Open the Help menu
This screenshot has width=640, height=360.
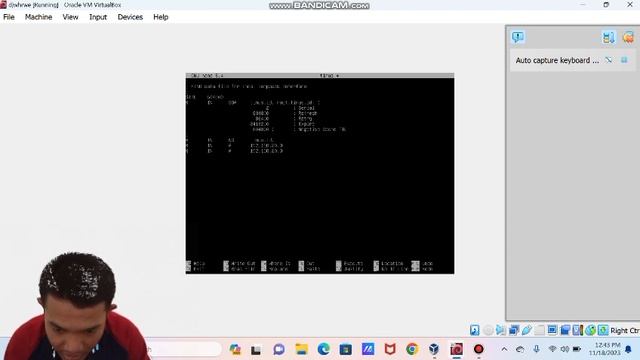[x=161, y=17]
